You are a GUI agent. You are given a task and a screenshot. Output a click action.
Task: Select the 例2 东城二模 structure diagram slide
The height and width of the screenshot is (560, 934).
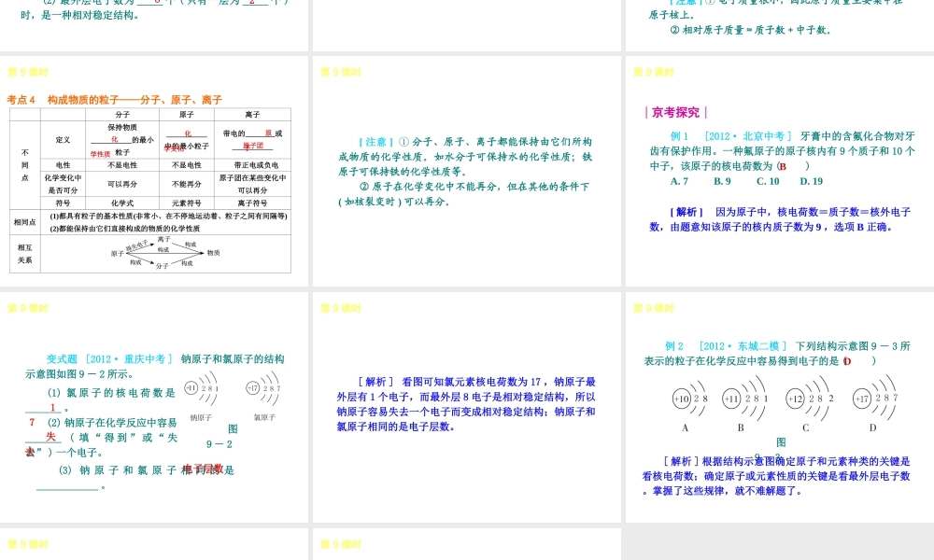780,408
